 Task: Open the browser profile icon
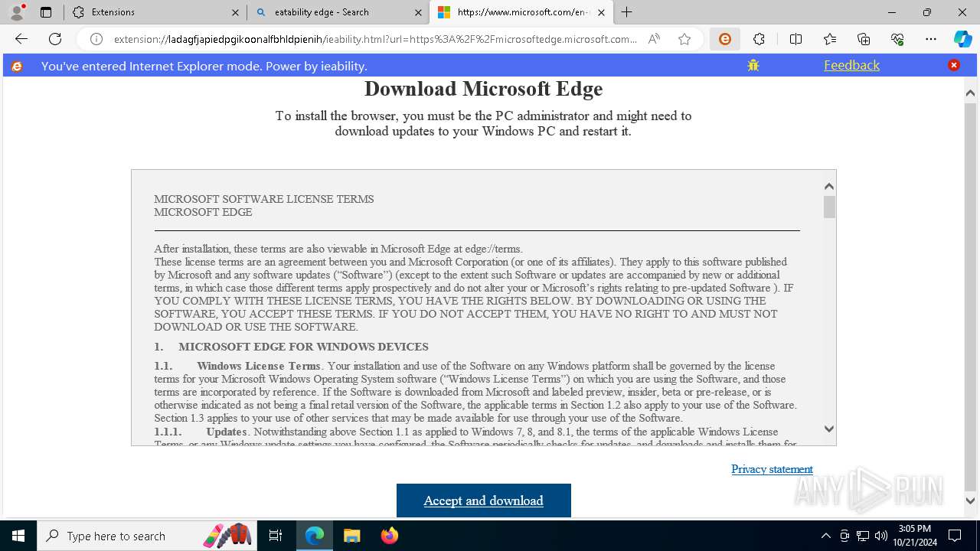coord(17,12)
